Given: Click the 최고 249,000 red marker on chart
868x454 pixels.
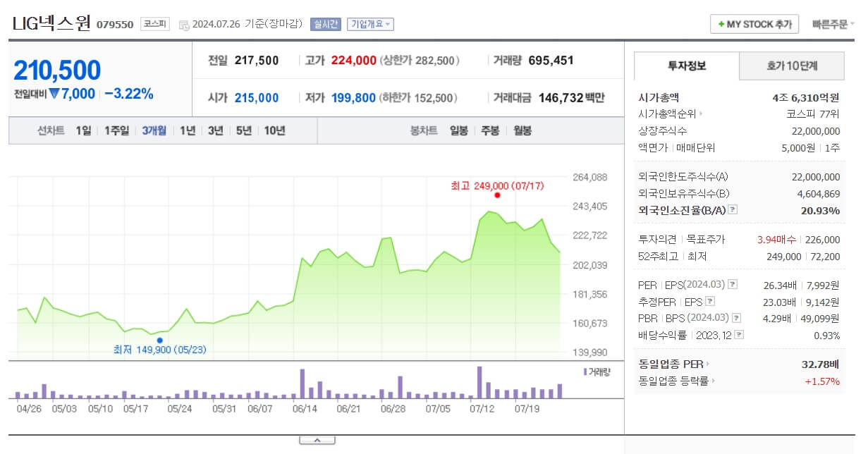Looking at the screenshot, I should pos(498,195).
